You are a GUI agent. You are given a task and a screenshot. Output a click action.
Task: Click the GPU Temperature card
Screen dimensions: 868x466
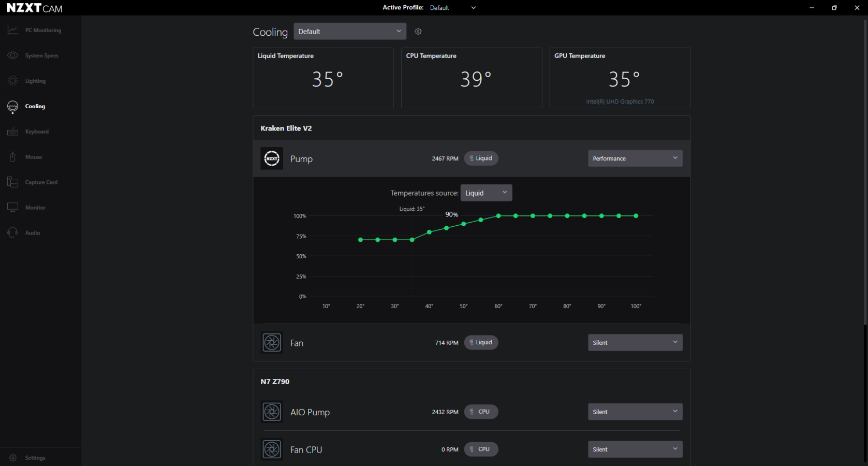tap(620, 78)
